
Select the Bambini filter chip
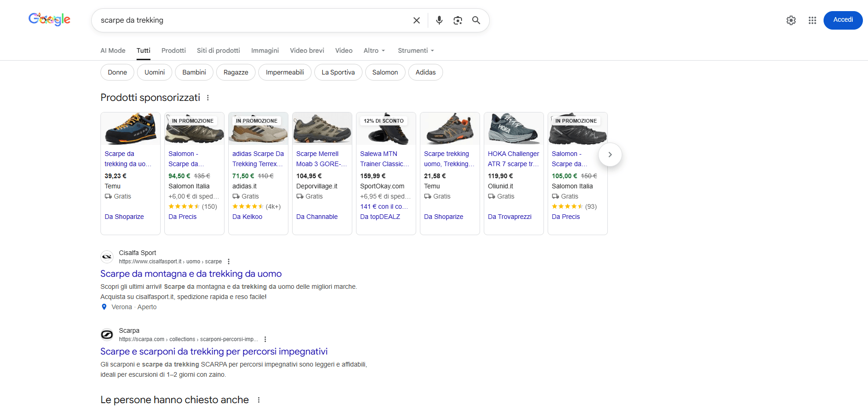[x=194, y=72]
